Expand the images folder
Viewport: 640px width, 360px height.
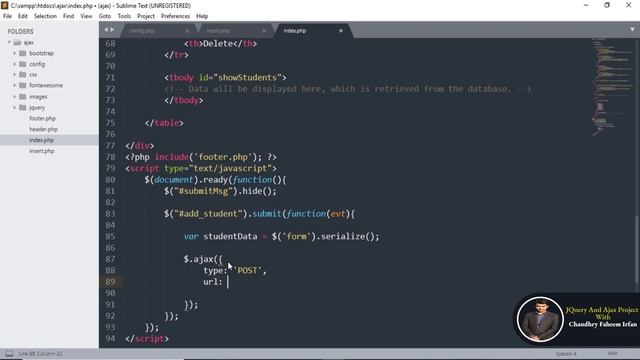pyautogui.click(x=14, y=97)
